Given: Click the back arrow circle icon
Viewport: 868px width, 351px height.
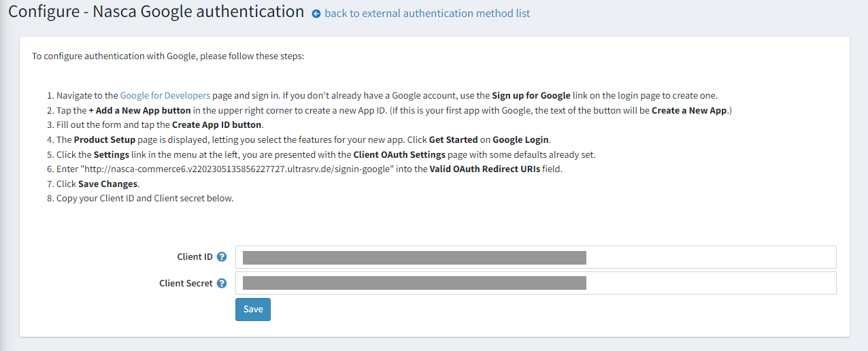Looking at the screenshot, I should (x=316, y=14).
